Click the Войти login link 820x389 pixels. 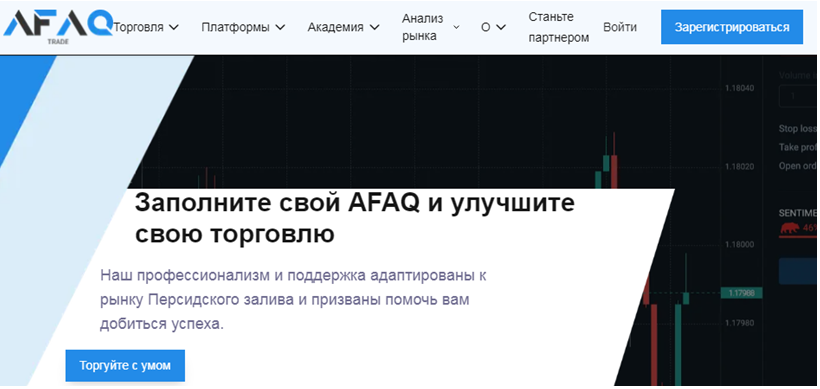pyautogui.click(x=620, y=27)
